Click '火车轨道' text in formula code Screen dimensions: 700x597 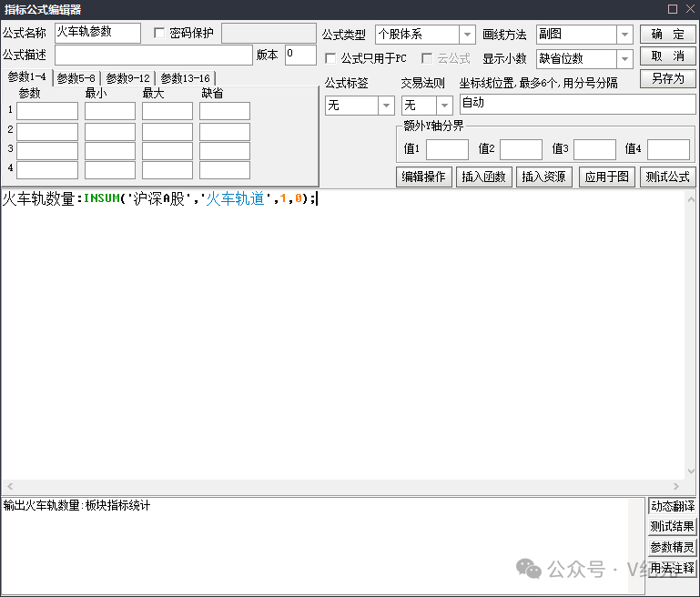coord(236,198)
